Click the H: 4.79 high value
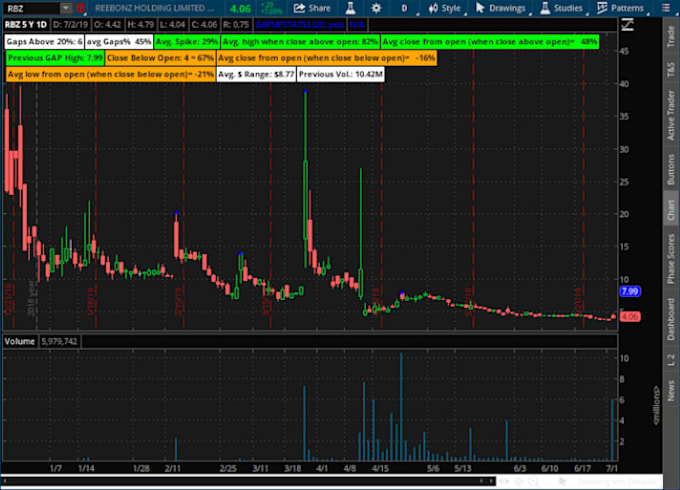This screenshot has height=490, width=680. (140, 25)
